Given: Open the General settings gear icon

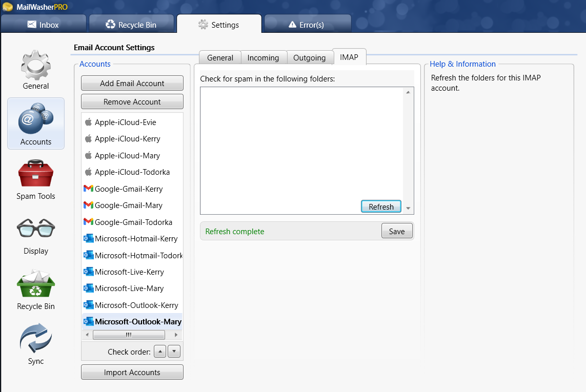Looking at the screenshot, I should pos(35,65).
